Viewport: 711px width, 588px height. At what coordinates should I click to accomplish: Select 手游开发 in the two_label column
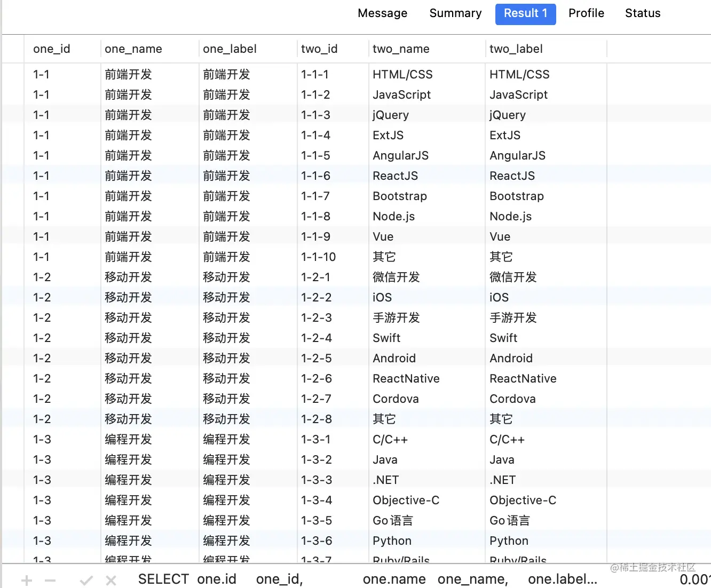coord(513,318)
